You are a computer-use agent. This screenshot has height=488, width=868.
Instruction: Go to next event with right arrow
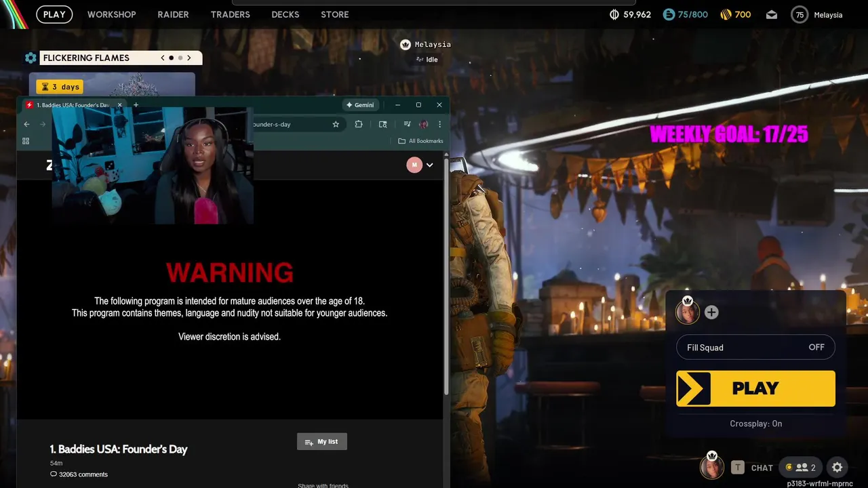189,58
